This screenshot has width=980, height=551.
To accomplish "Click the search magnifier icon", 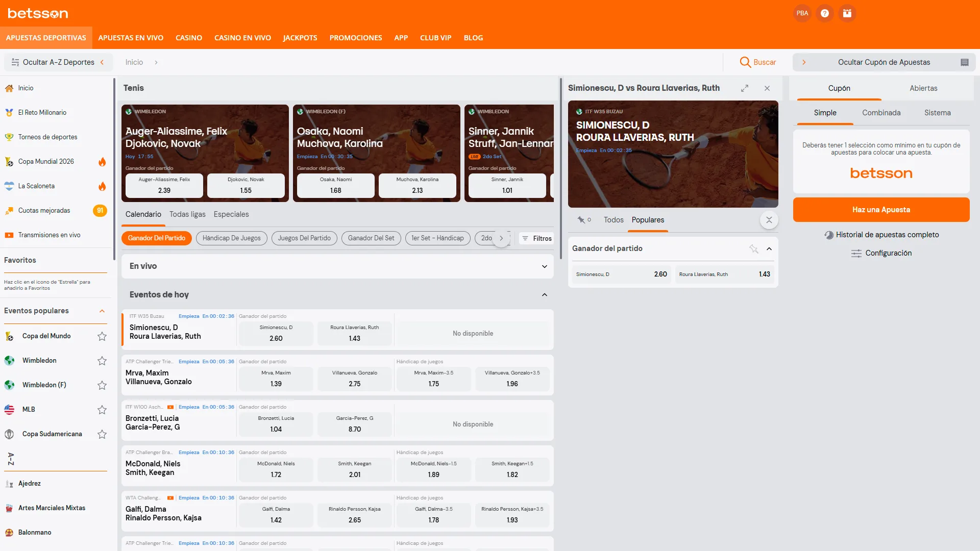I will pyautogui.click(x=745, y=62).
